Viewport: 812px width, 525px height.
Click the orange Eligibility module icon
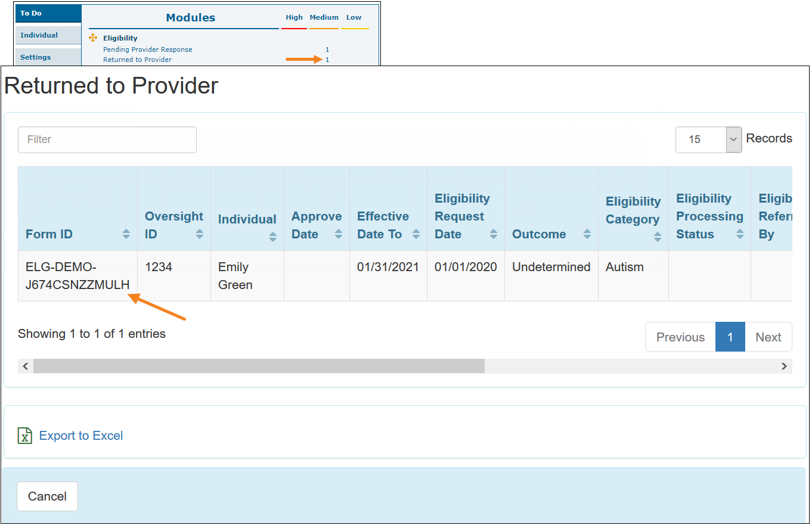click(x=93, y=38)
